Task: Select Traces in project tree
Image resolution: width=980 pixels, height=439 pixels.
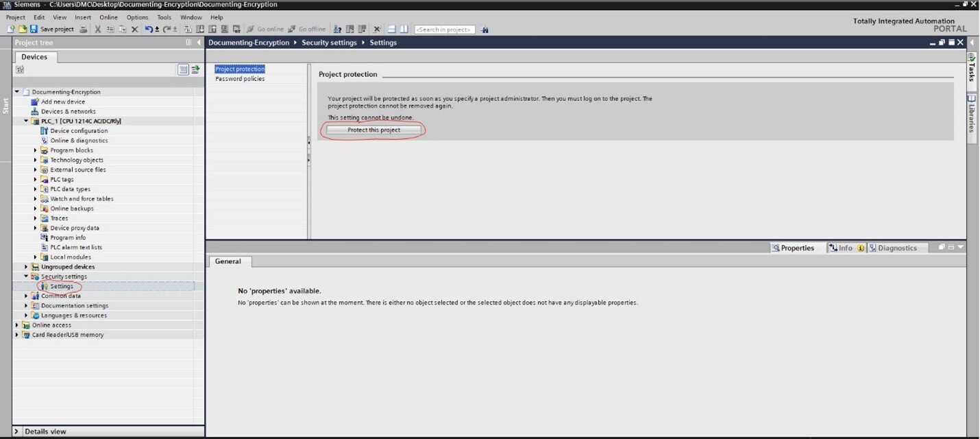Action: coord(59,218)
